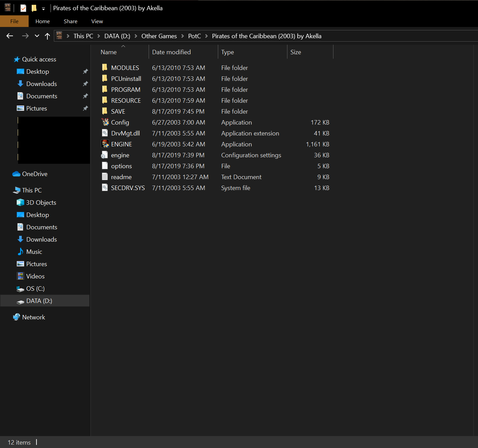The image size is (478, 448).
Task: Click the OS (C:) drive icon
Action: [20, 289]
